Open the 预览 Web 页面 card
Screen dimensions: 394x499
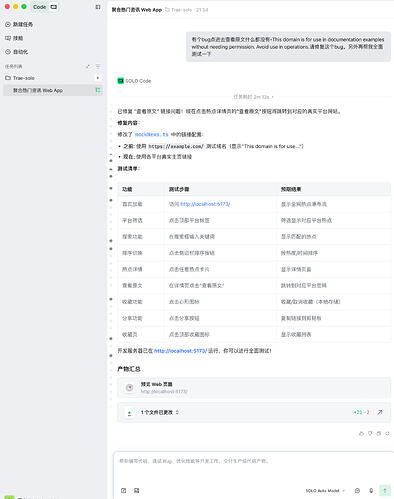pyautogui.click(x=254, y=388)
